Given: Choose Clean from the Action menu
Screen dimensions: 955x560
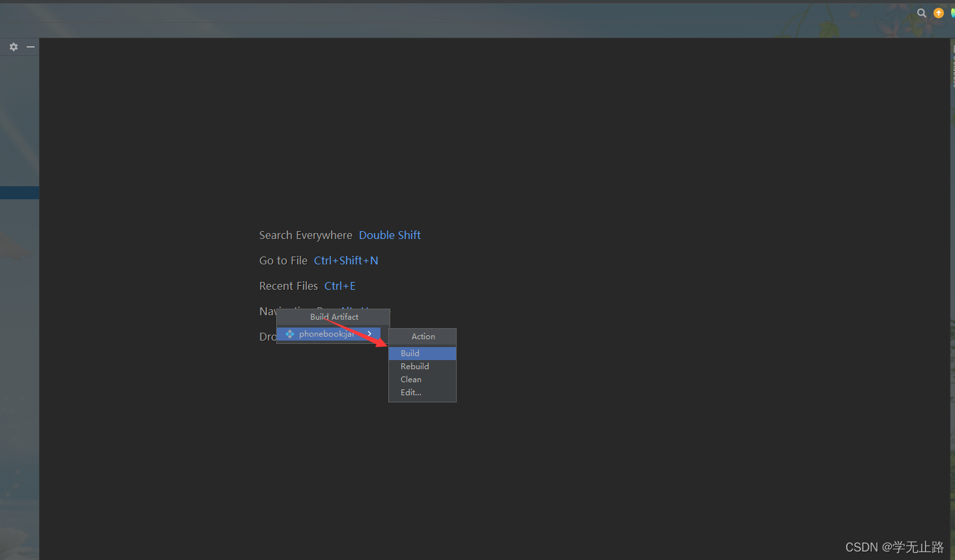Looking at the screenshot, I should 422,380.
